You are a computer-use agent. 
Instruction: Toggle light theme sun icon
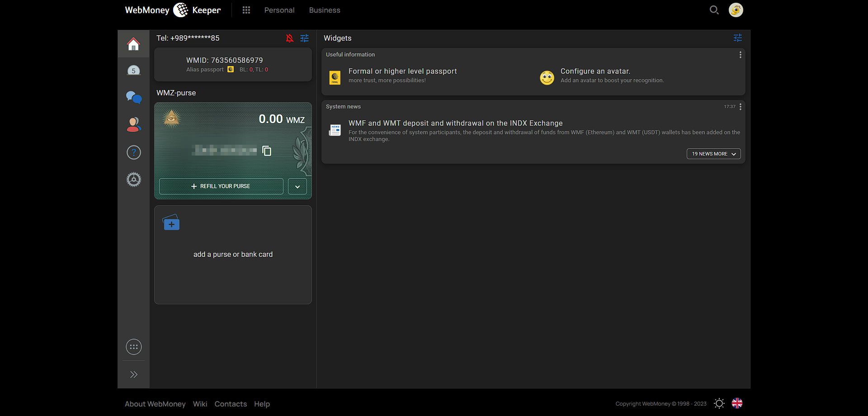point(719,403)
